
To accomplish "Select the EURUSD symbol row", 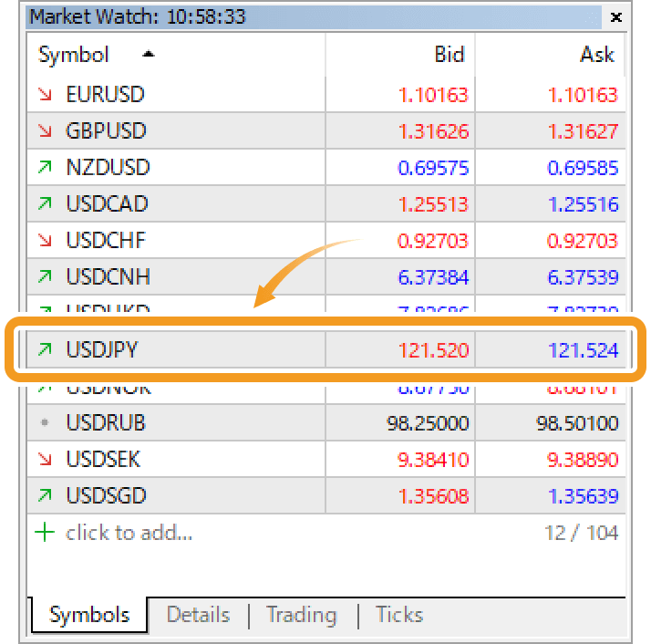I will point(325,94).
